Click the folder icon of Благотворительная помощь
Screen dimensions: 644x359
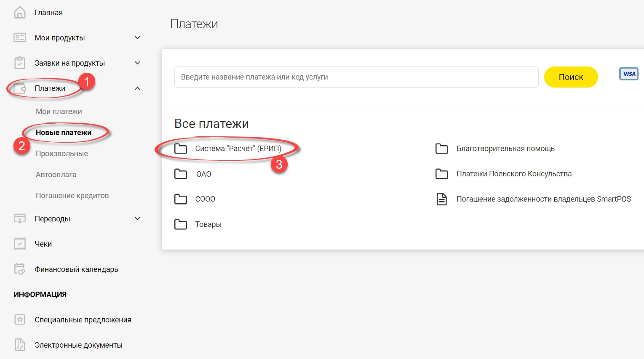[x=442, y=149]
